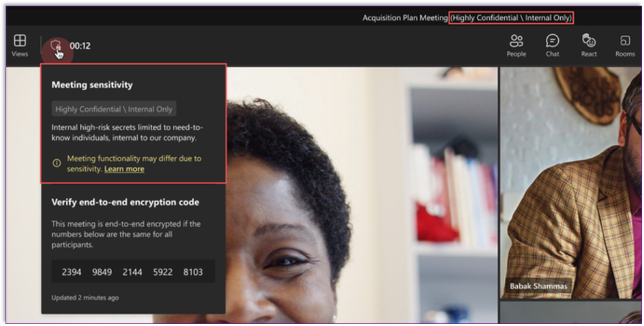Open the Learn more link
This screenshot has height=326, width=644.
124,169
